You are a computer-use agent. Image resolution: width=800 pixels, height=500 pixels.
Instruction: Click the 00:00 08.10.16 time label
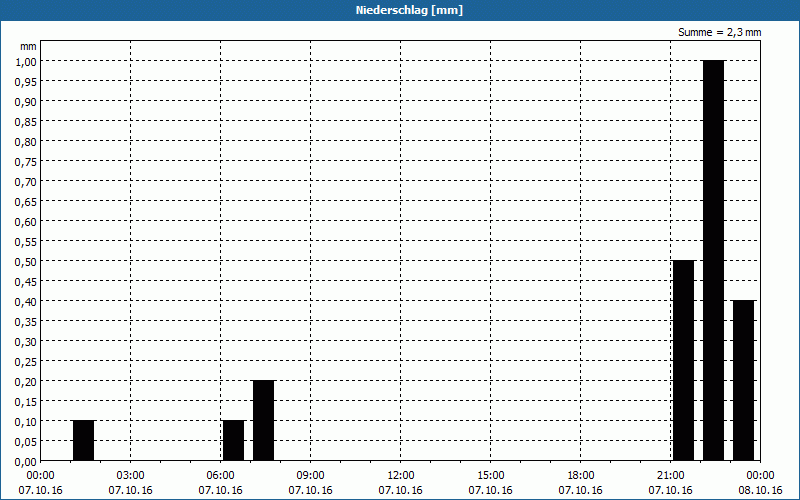760,483
